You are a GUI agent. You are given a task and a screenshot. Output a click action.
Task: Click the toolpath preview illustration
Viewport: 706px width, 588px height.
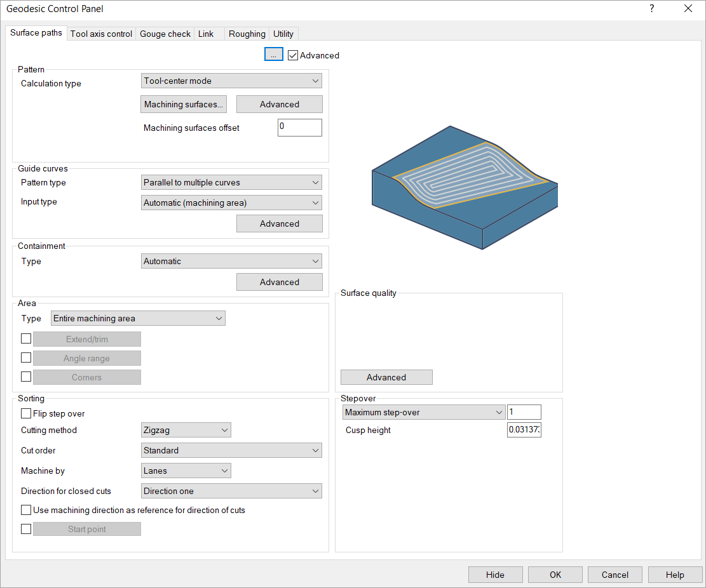coord(465,186)
